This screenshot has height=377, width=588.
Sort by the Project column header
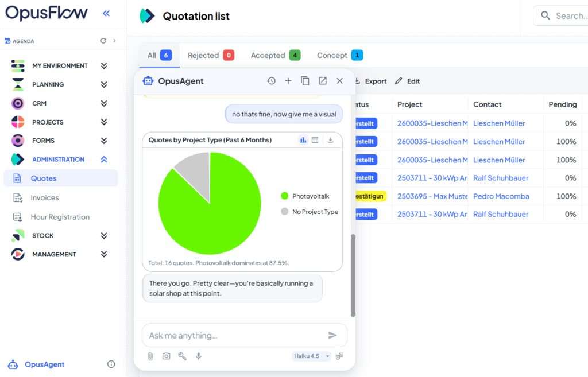[x=410, y=104]
